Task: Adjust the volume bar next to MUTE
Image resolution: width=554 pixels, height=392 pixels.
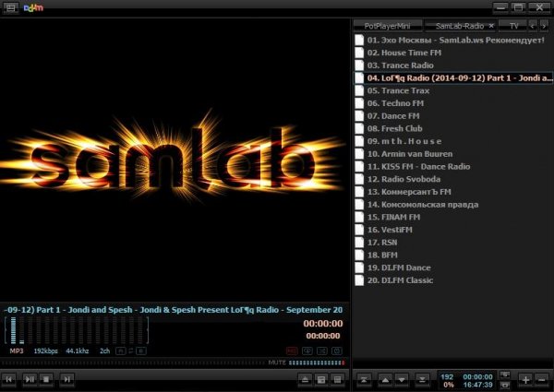Action: pyautogui.click(x=317, y=362)
